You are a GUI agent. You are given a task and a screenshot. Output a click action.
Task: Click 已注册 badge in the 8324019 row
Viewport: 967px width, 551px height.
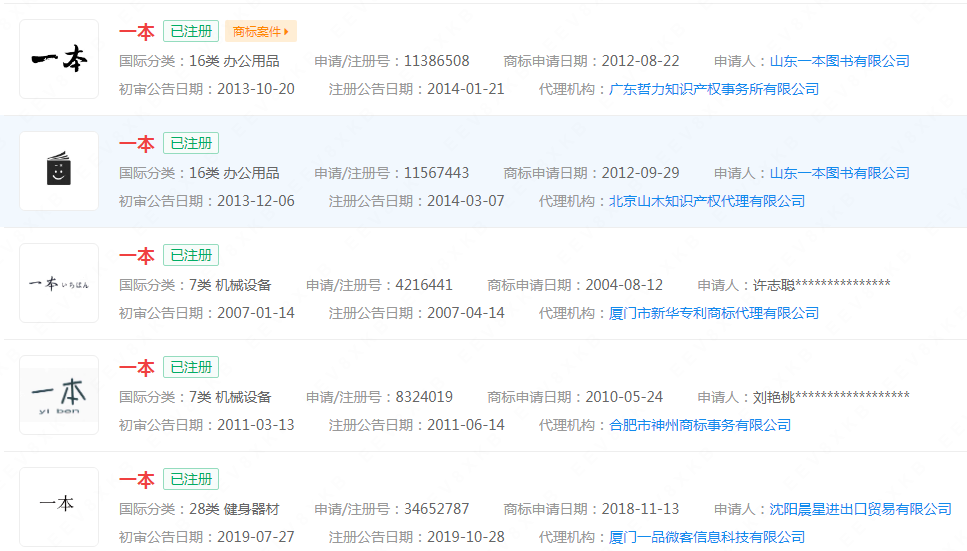(x=191, y=368)
